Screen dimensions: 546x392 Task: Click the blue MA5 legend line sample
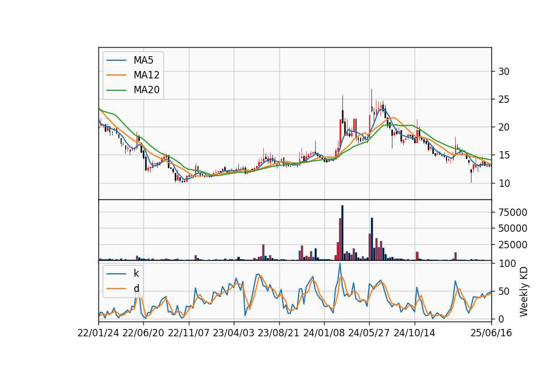(x=116, y=61)
